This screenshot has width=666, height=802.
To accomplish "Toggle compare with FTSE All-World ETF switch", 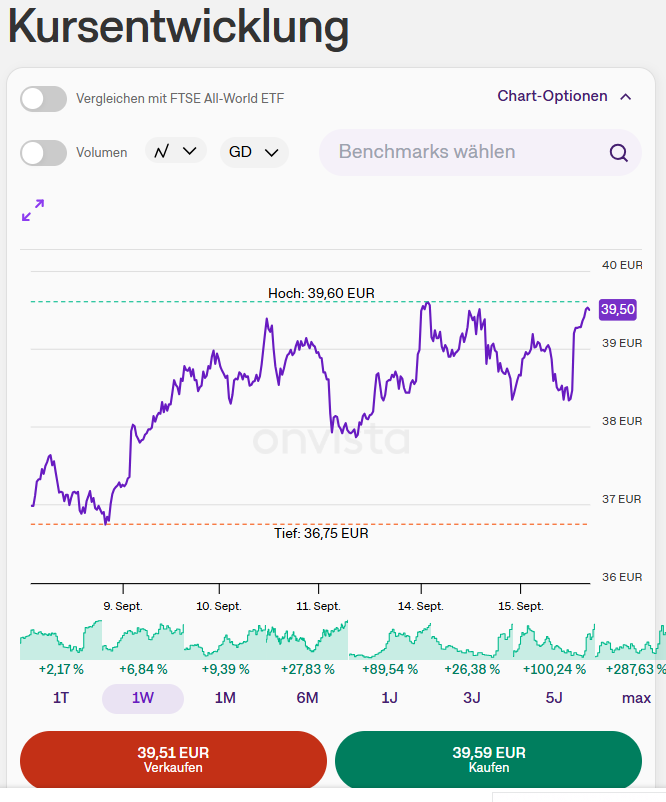I will (x=43, y=99).
